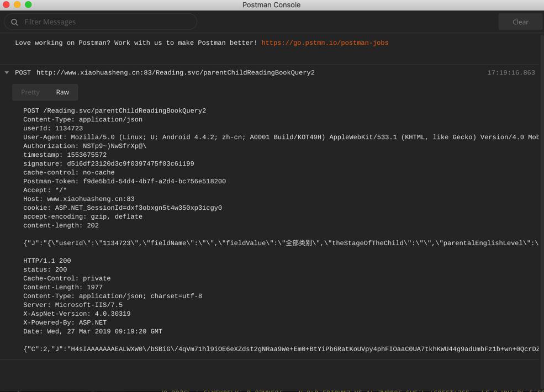Click the Authorization header line
The height and width of the screenshot is (392, 544).
[84, 146]
